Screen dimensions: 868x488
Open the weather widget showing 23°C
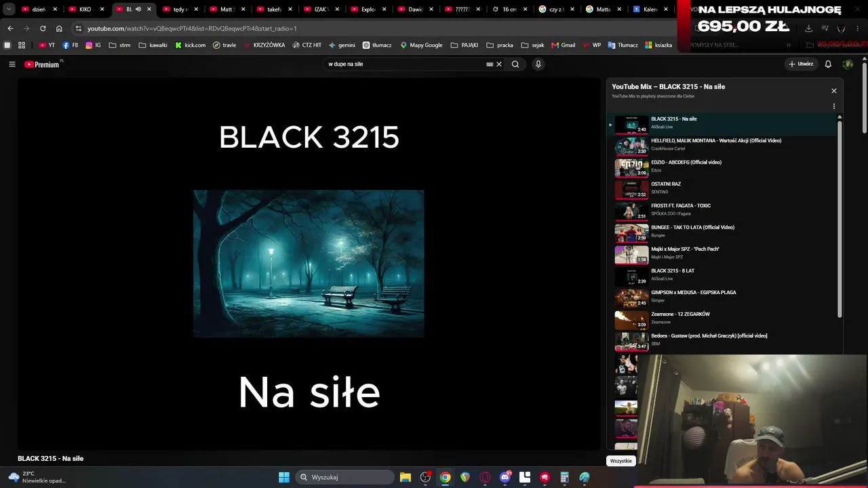click(37, 477)
